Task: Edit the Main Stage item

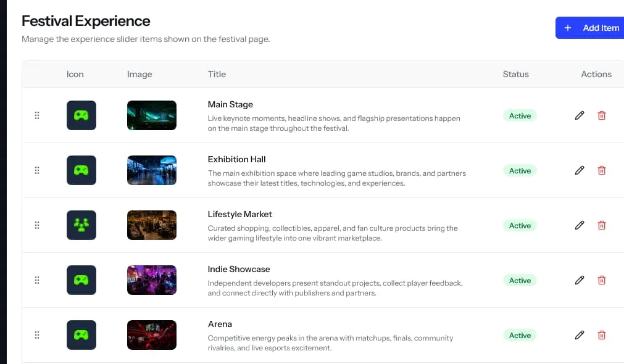Action: point(580,115)
